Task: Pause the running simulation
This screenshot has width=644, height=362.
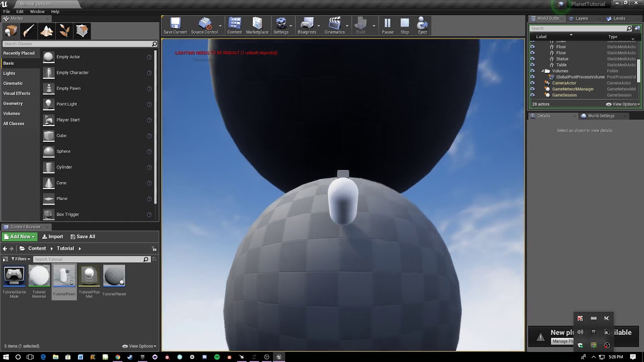Action: point(387,26)
